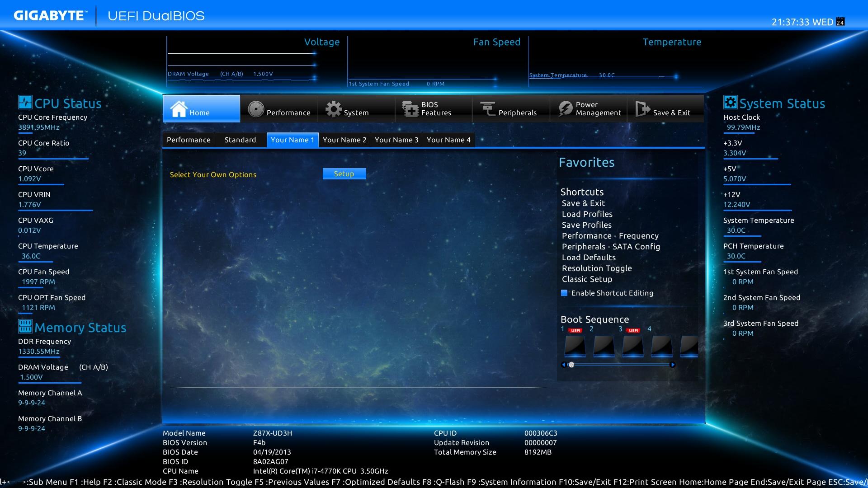This screenshot has width=868, height=488.
Task: Click the left arrow of Boot Sequence scroller
Action: [x=563, y=365]
